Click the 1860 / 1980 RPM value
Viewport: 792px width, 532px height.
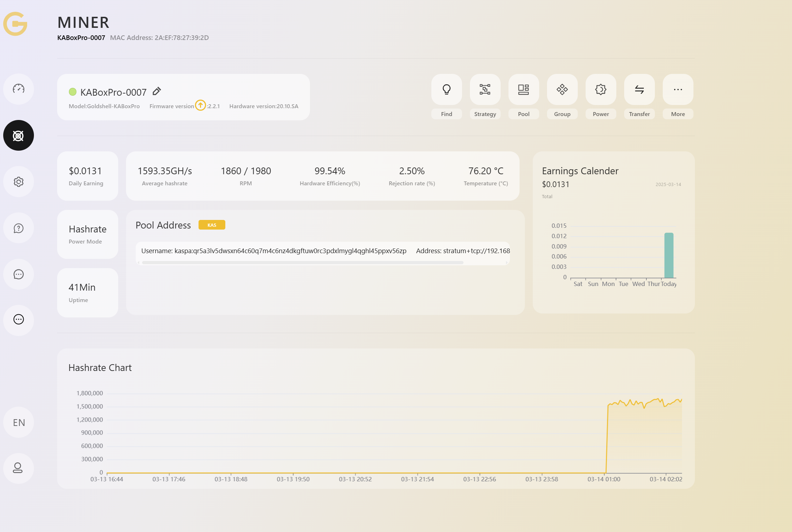click(x=246, y=171)
